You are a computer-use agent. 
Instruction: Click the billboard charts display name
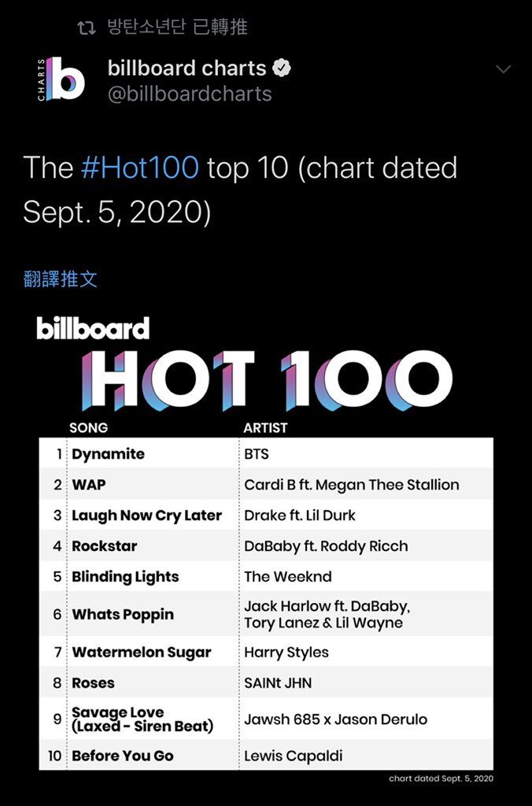tap(187, 68)
